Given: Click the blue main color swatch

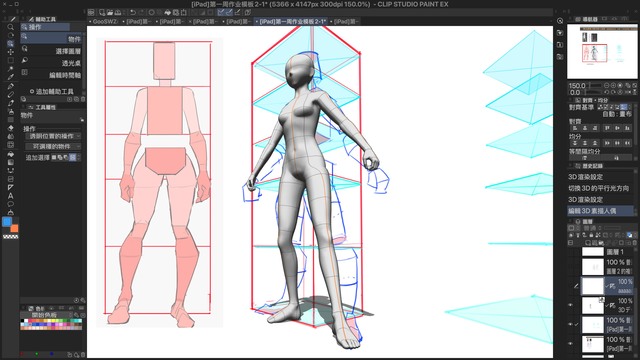Looking at the screenshot, I should pos(7,222).
